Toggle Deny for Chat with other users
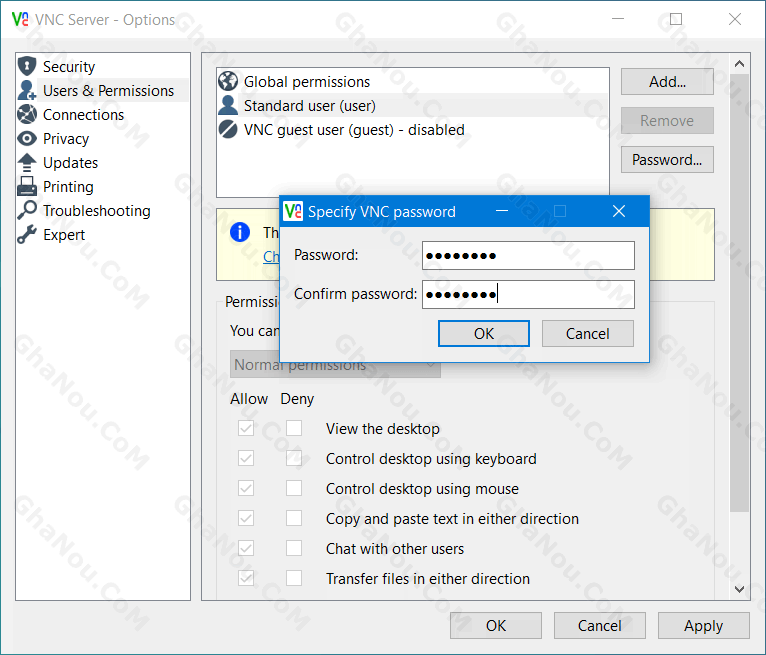This screenshot has width=766, height=655. [x=294, y=548]
